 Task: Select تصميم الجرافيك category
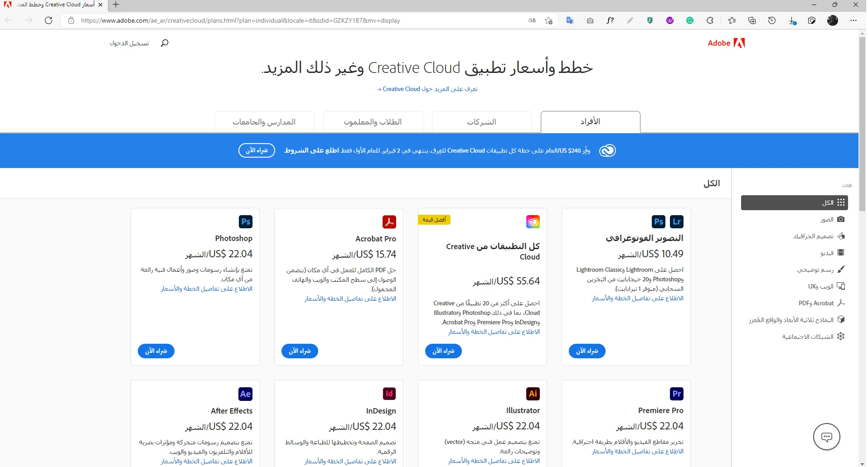(x=819, y=236)
